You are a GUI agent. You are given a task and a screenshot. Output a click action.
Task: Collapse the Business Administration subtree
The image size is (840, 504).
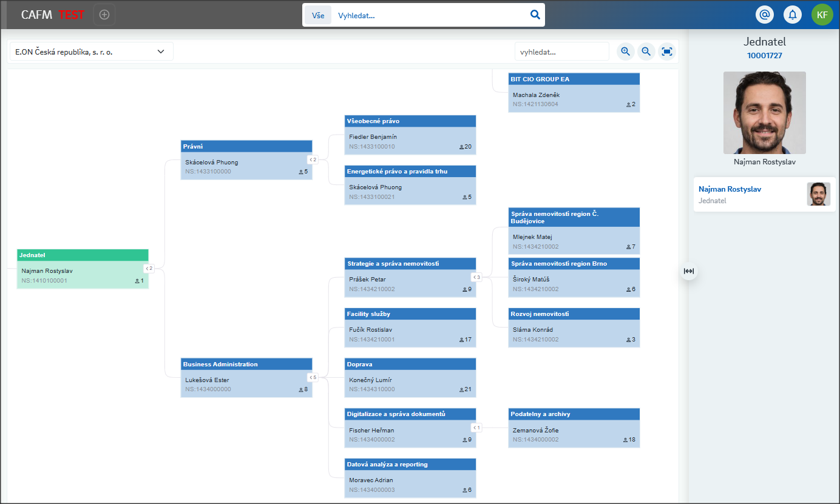(x=313, y=377)
